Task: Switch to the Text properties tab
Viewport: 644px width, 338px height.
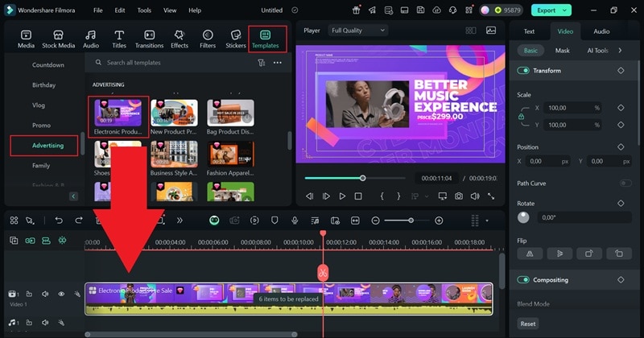Action: click(529, 31)
